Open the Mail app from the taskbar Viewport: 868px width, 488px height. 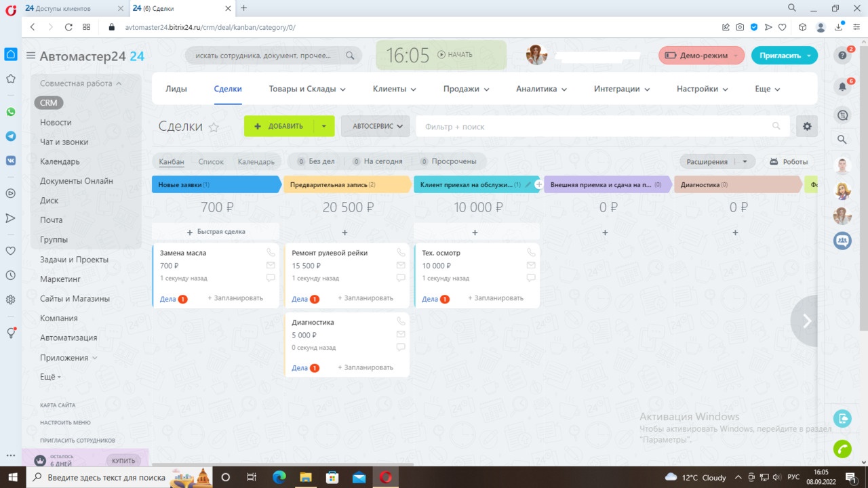click(359, 477)
